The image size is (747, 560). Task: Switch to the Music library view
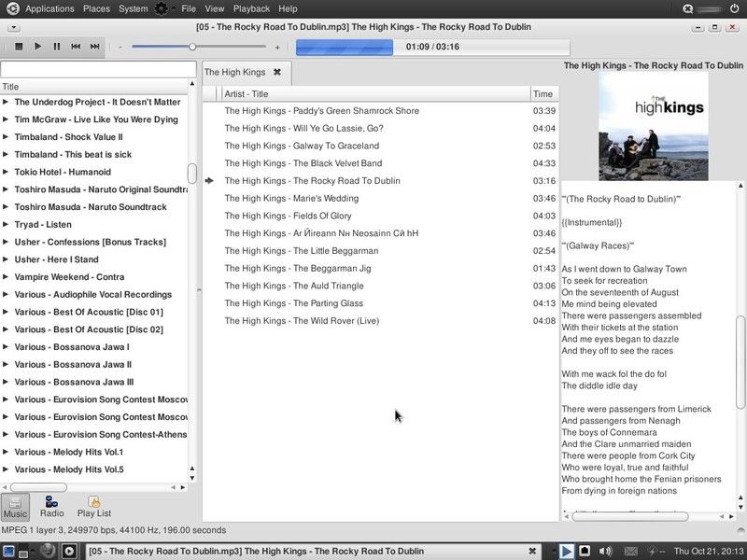15,507
